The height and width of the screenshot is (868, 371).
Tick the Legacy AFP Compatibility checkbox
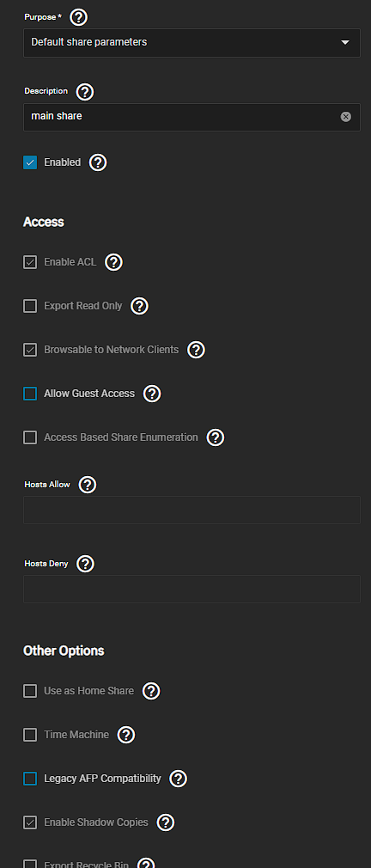click(x=30, y=779)
